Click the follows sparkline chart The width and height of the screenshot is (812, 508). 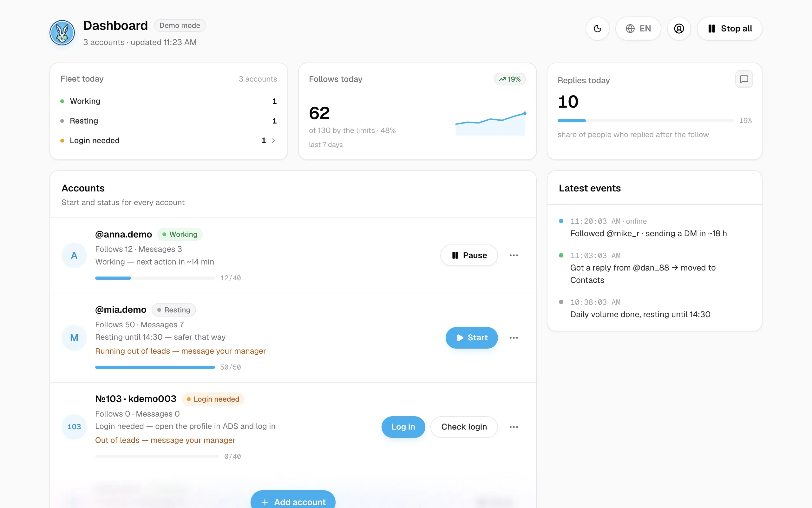(x=491, y=124)
